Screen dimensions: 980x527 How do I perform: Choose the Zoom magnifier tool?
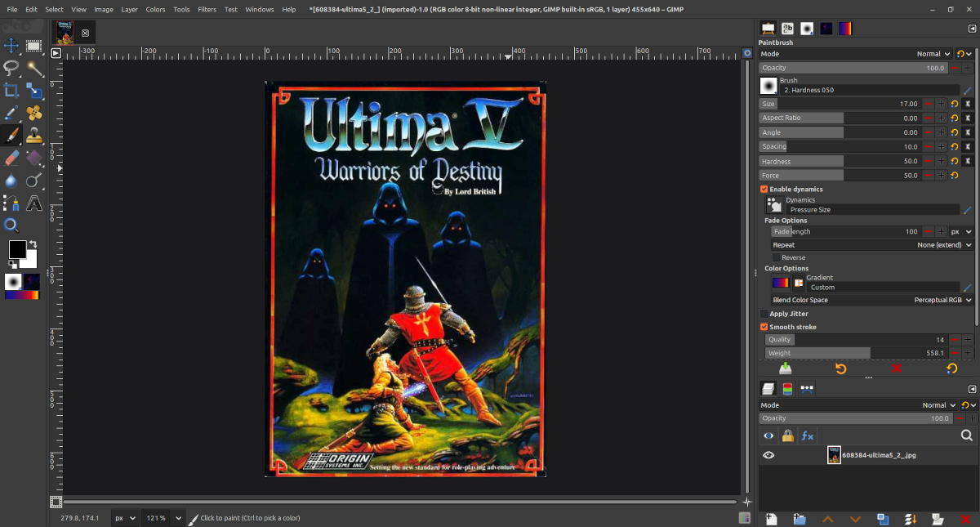pos(11,226)
